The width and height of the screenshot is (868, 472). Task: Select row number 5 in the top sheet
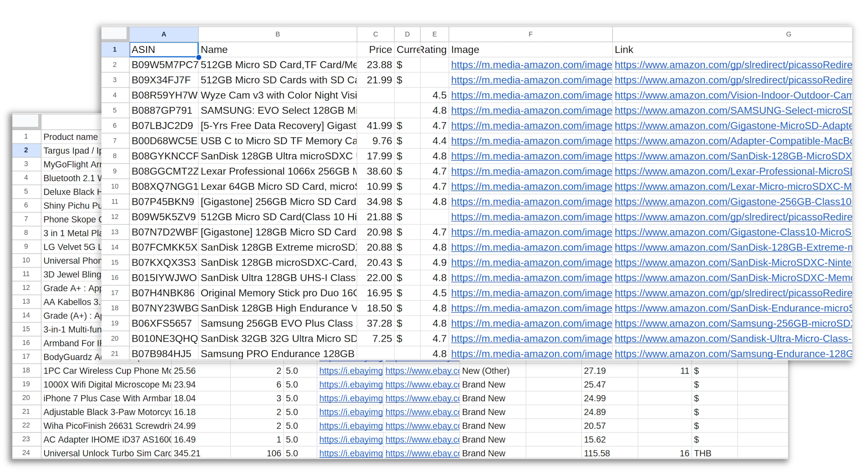pyautogui.click(x=114, y=110)
